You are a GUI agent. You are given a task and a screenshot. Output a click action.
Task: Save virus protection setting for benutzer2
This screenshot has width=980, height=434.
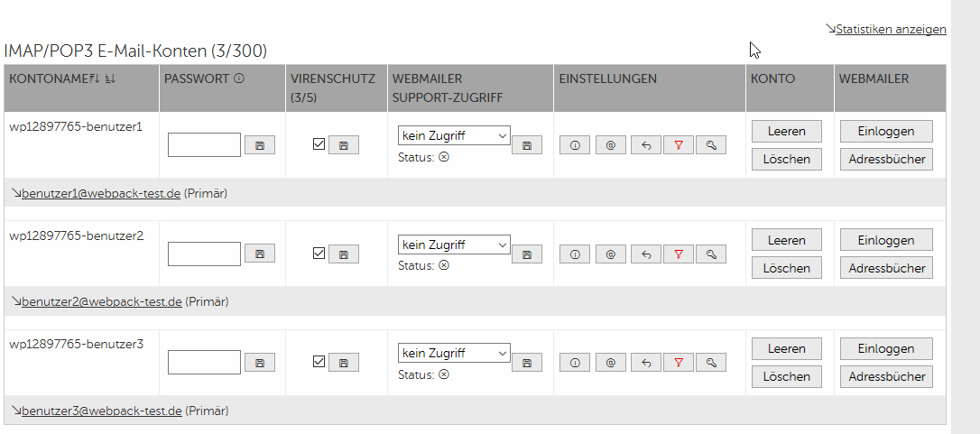(344, 254)
